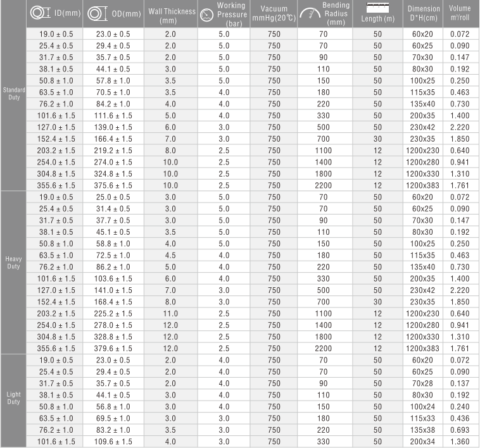Select OD cell 278.0 ± 1.5

pos(113,325)
